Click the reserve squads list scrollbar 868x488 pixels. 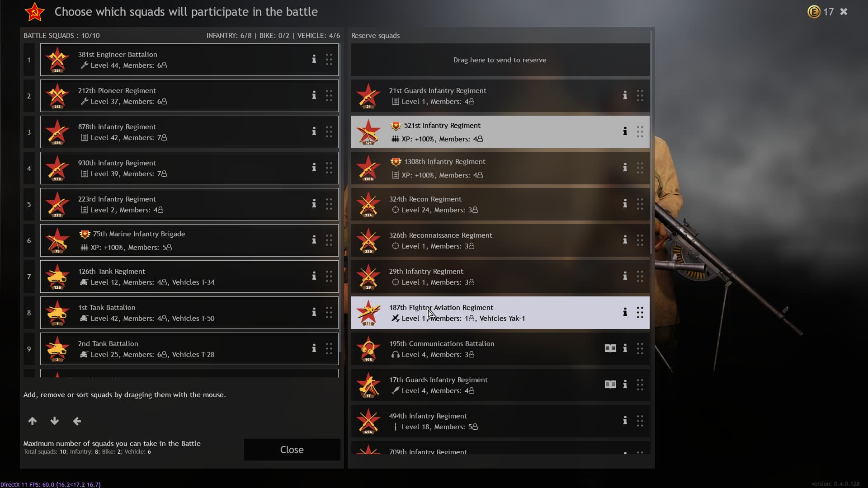651,142
